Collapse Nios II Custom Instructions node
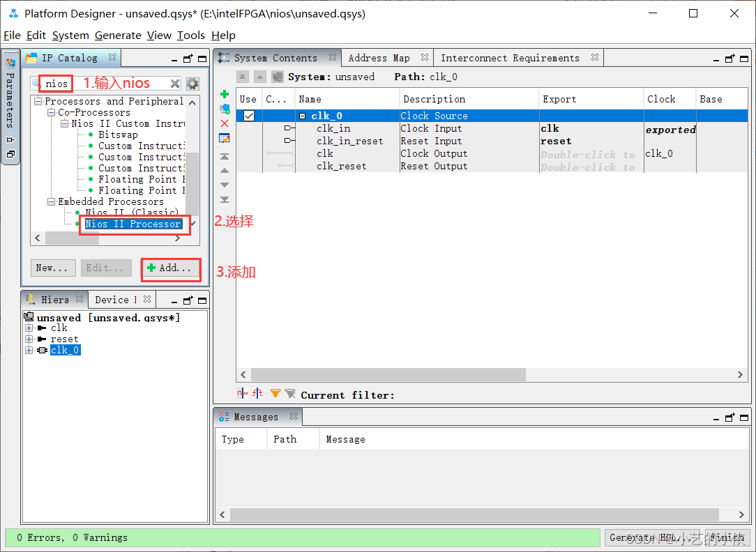 [x=65, y=123]
